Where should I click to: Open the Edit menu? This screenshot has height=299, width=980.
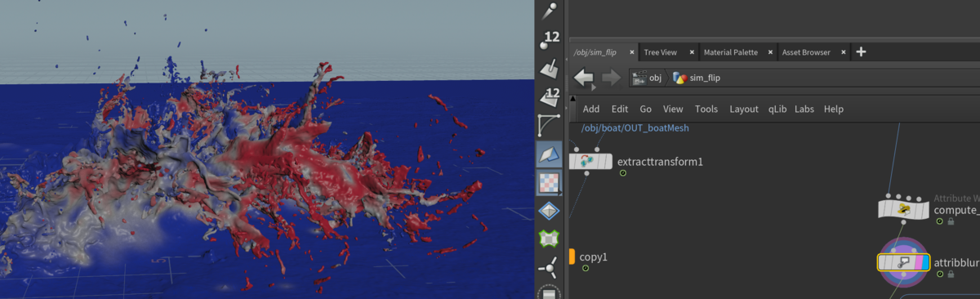(x=620, y=109)
